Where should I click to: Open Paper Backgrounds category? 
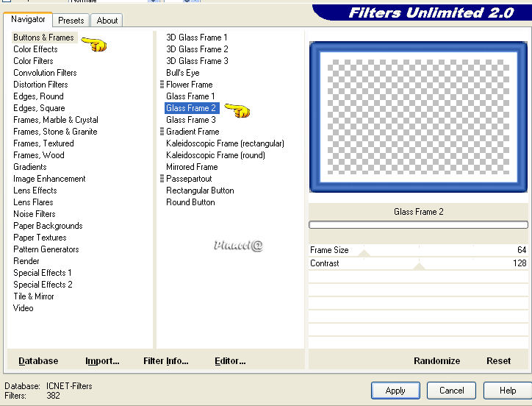point(48,226)
